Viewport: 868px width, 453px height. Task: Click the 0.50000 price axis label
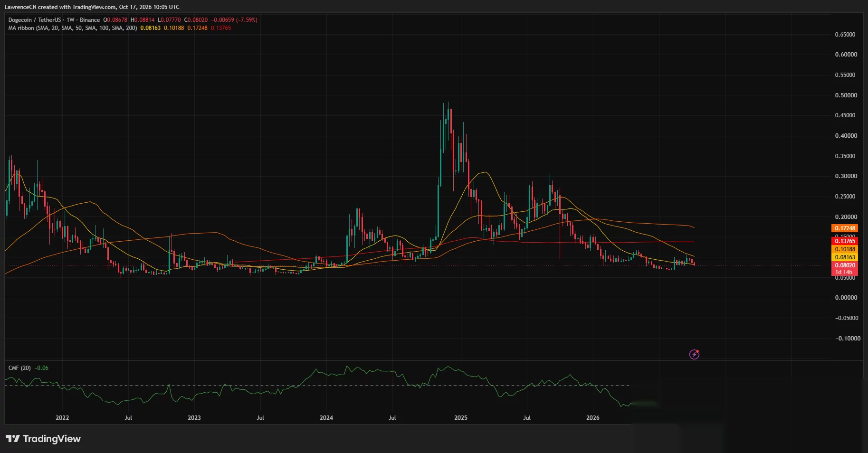tap(846, 95)
